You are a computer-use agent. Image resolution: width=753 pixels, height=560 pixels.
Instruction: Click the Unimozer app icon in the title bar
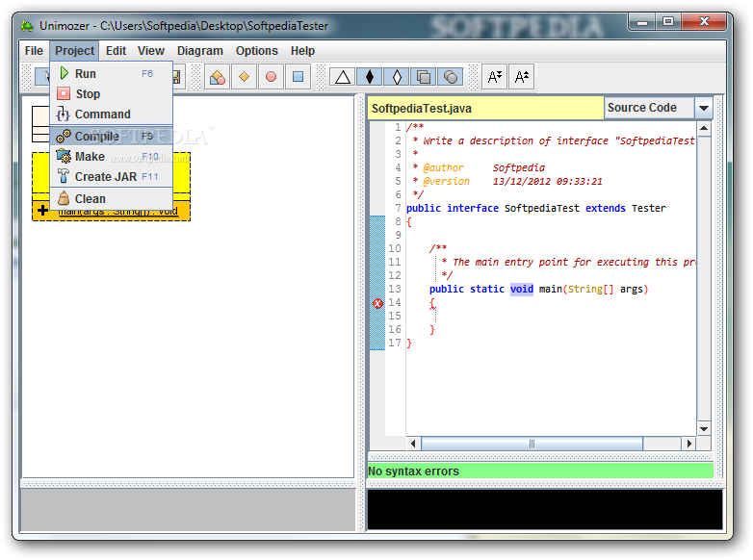(27, 26)
